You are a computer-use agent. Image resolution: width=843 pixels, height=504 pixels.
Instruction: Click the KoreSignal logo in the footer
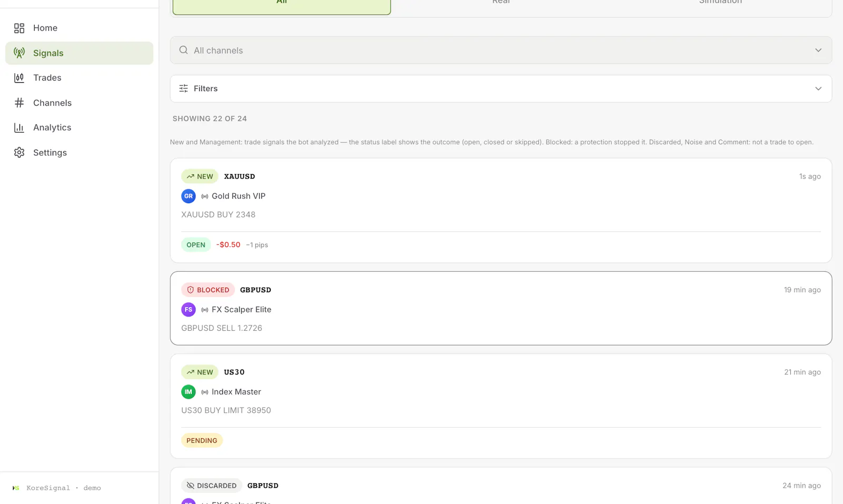point(16,488)
